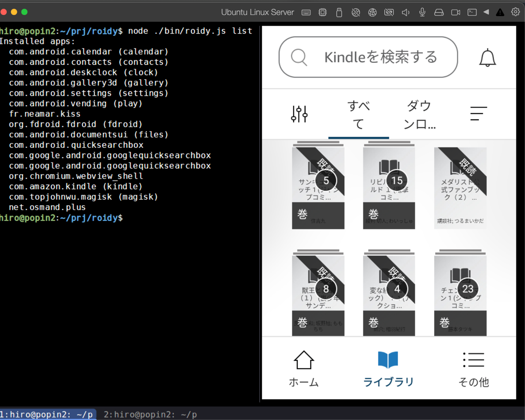Viewport: 525px width, 420px height.
Task: Click the video camera icon in VM toolbar
Action: pyautogui.click(x=456, y=12)
